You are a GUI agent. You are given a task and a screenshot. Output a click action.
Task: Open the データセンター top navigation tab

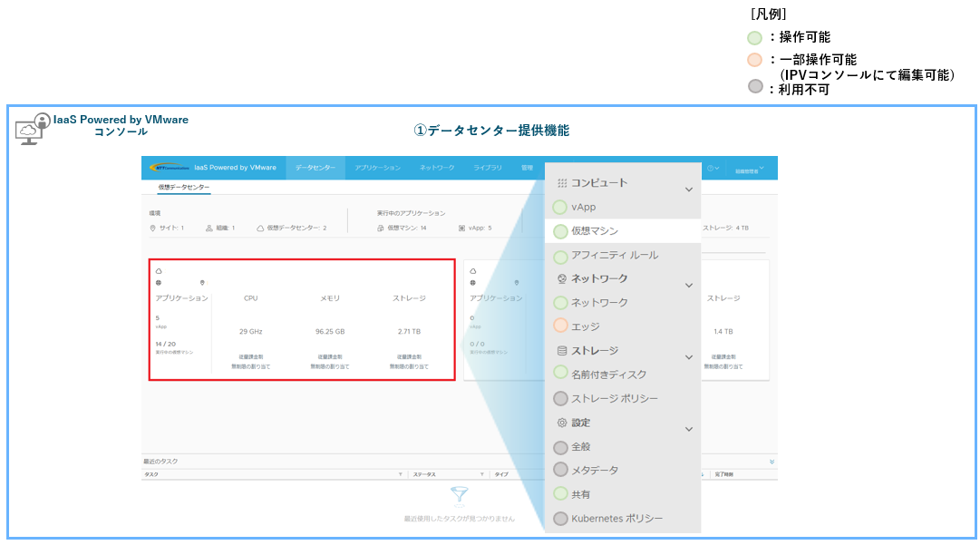315,168
